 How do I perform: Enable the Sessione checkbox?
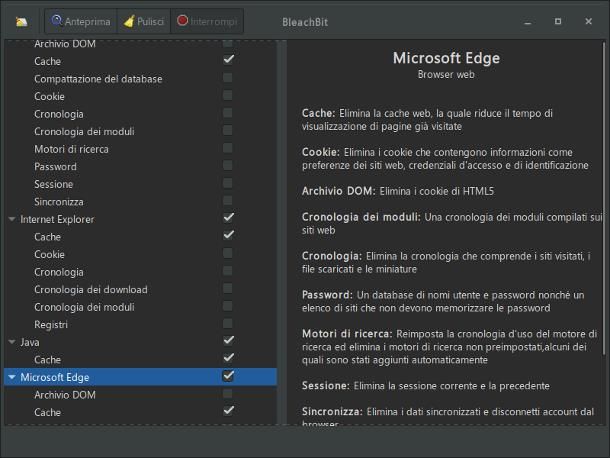tap(228, 183)
